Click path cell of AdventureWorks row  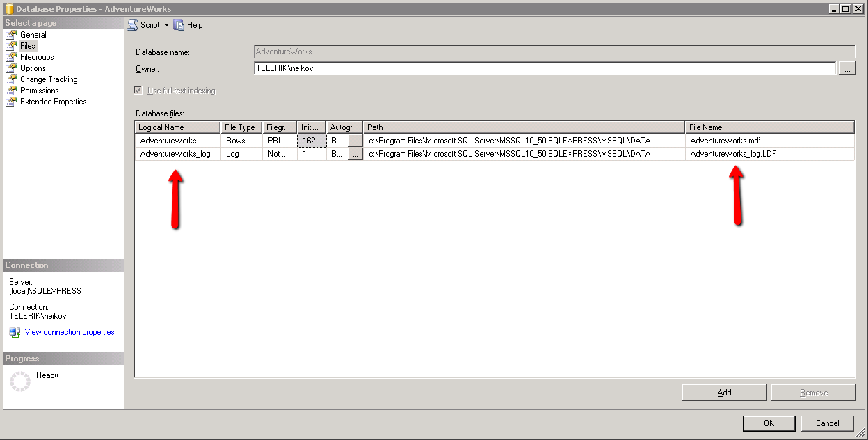tap(524, 141)
